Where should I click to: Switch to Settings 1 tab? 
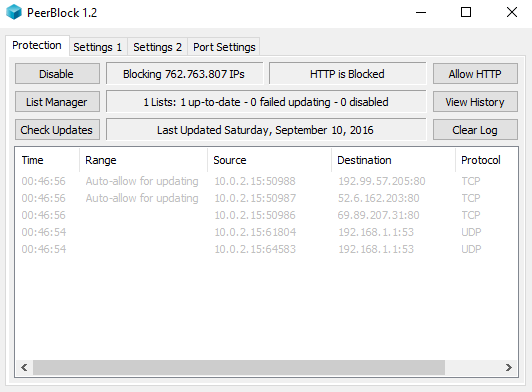(x=98, y=47)
